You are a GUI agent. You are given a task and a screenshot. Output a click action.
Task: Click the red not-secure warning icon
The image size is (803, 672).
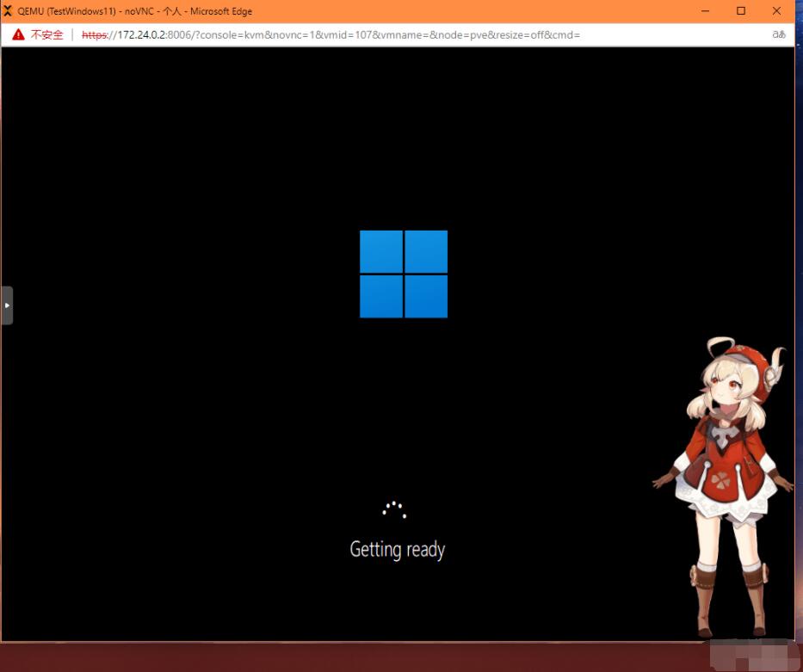click(18, 34)
